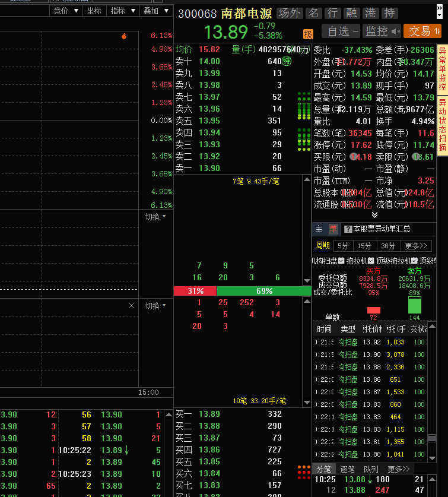The width and height of the screenshot is (448, 497).
Task: Open the orange 交易 button
Action: point(422,31)
